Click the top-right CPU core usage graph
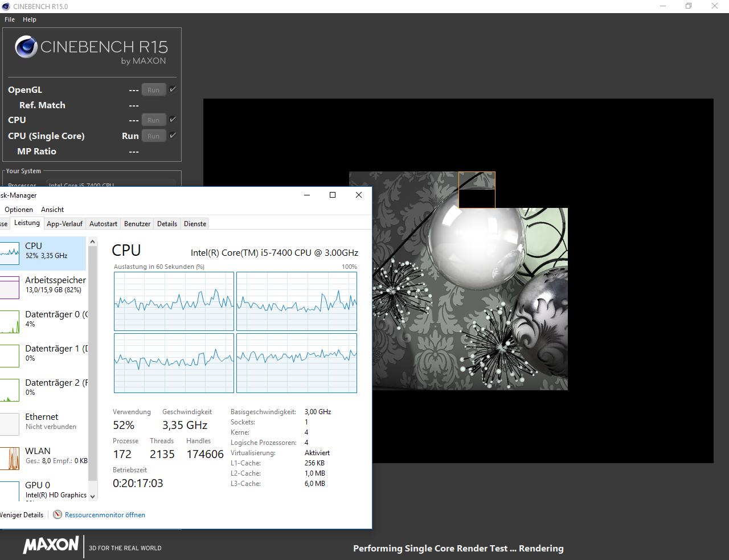This screenshot has height=560, width=729. coord(297,301)
